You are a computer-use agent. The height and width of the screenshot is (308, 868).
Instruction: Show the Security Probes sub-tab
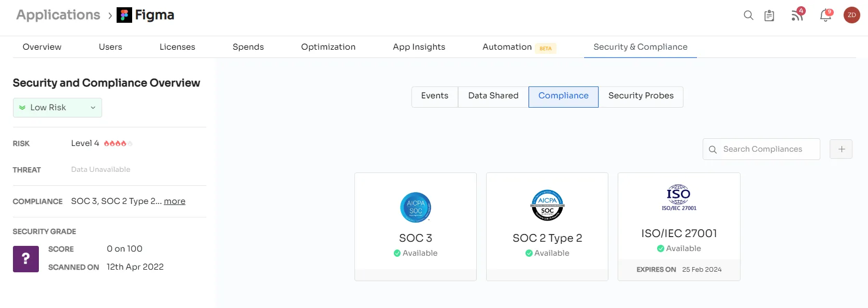641,97
